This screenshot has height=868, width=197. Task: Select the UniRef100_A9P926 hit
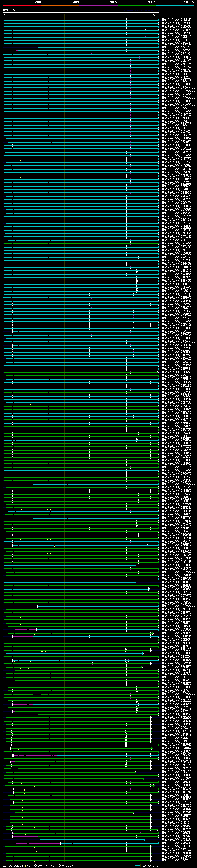(x=177, y=152)
